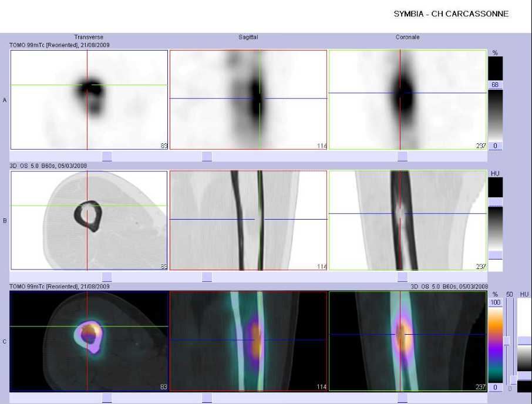
Task: Click the fusion upper value 100 field
Action: [x=495, y=302]
